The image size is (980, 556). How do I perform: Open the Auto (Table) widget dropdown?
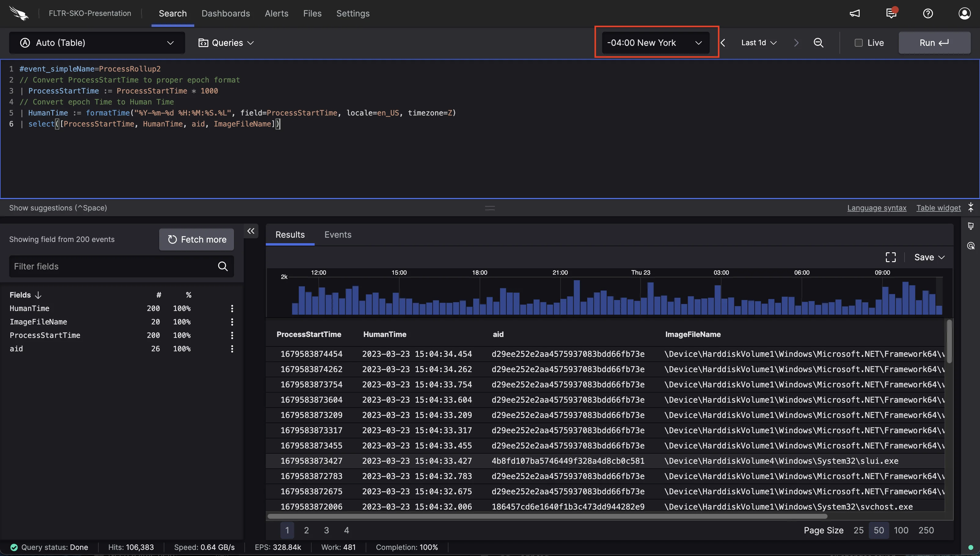[x=97, y=43]
